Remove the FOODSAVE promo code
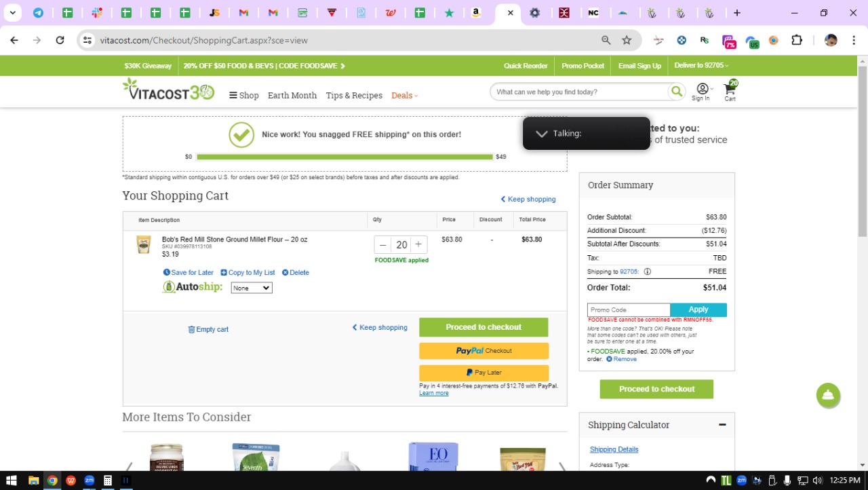 click(x=621, y=359)
